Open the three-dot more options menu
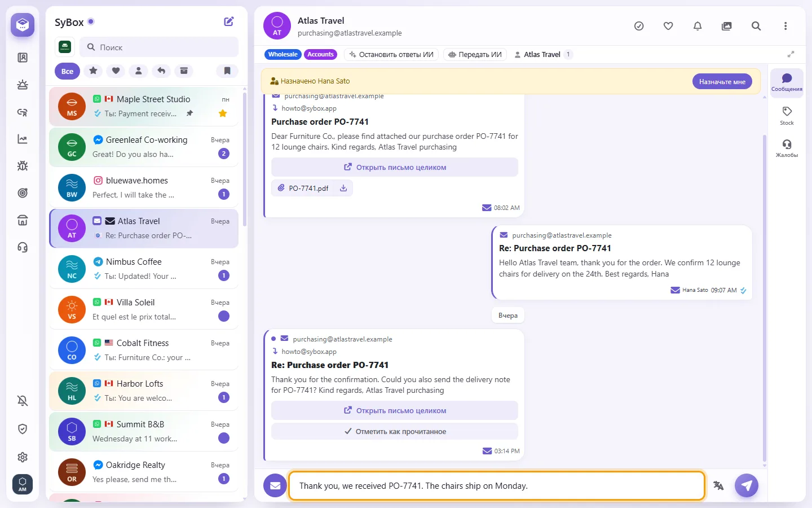 coord(785,26)
